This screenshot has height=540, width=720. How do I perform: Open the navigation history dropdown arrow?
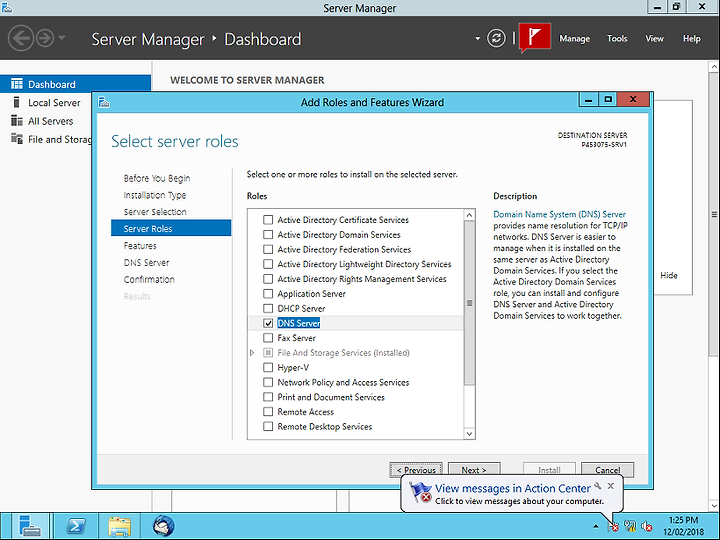(62, 38)
